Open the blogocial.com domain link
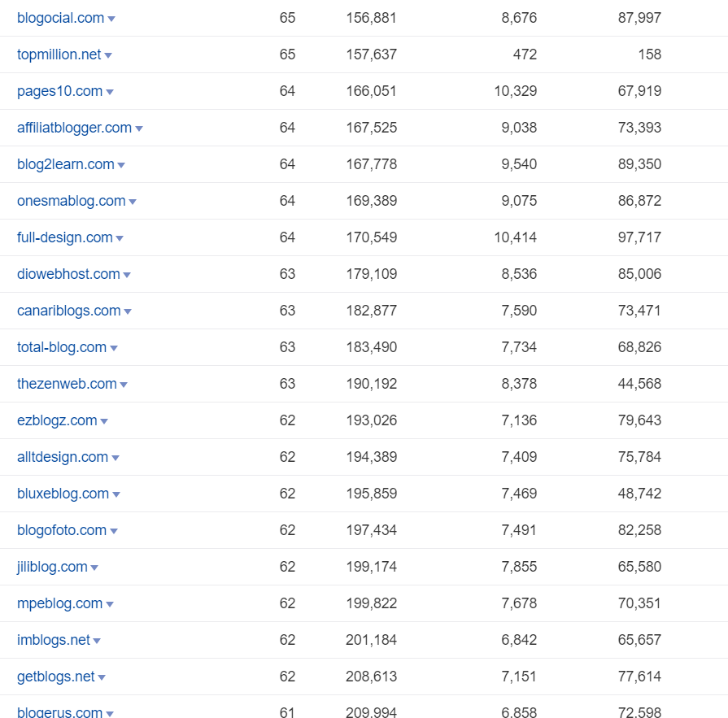 (x=60, y=18)
